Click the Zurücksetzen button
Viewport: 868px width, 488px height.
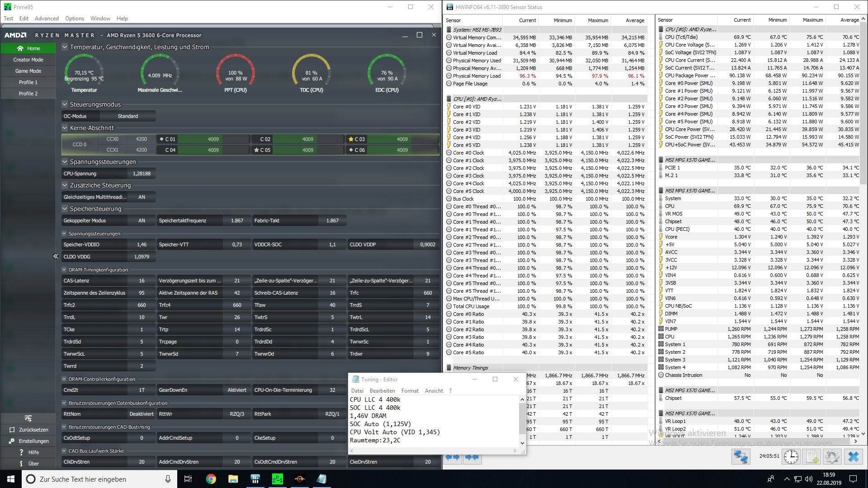coord(28,430)
